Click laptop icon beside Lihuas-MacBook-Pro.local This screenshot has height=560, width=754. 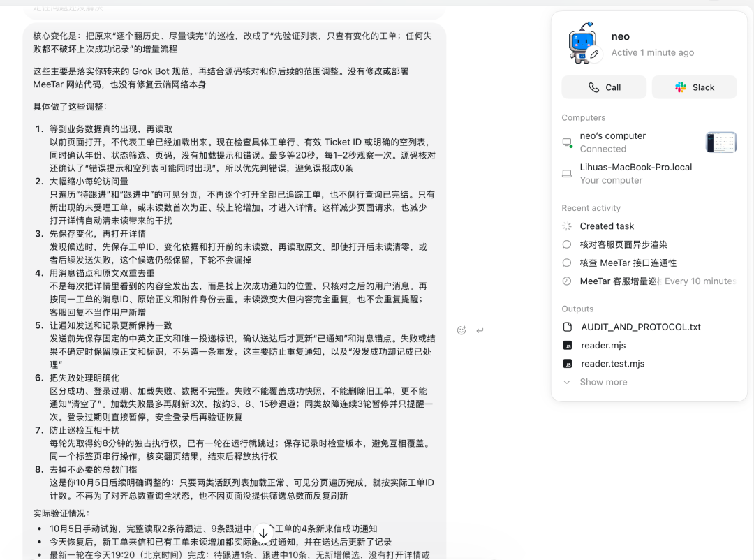click(567, 174)
